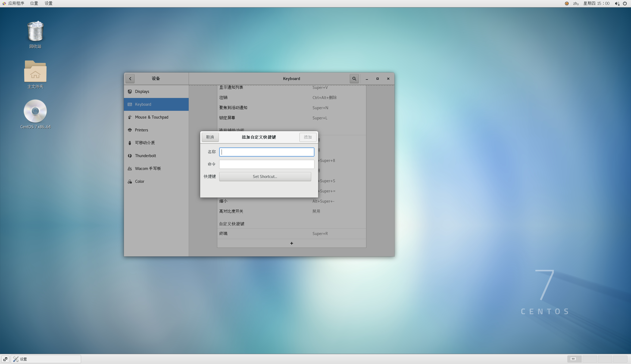Image resolution: width=631 pixels, height=364 pixels.
Task: Click the 名称 text field
Action: pos(267,152)
